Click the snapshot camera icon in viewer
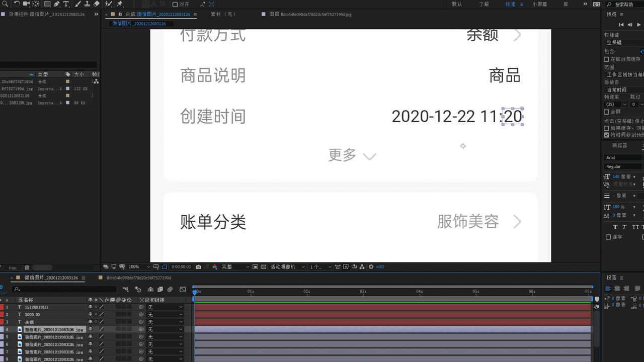This screenshot has height=362, width=644. [198, 267]
